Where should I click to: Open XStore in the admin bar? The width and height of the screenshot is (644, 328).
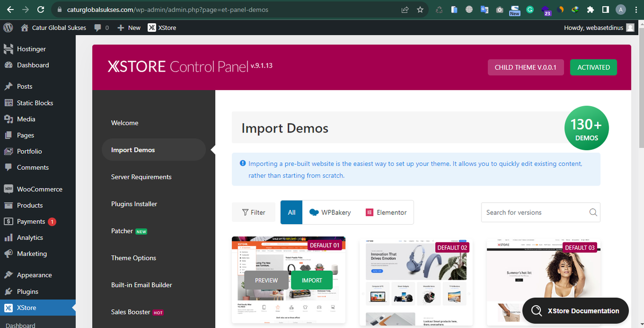click(x=162, y=28)
